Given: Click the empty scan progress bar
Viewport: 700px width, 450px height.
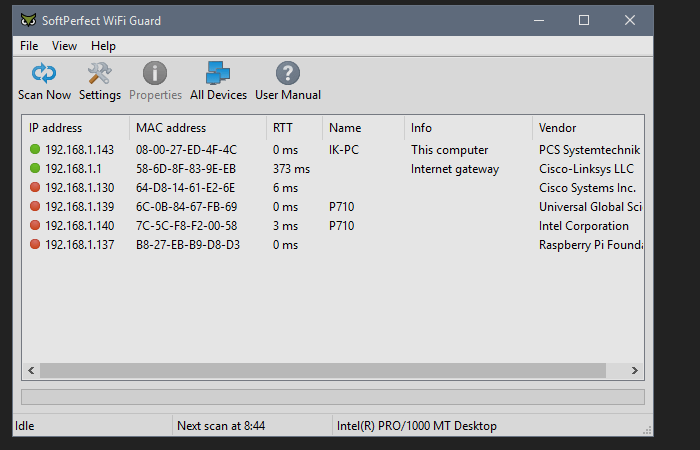Looking at the screenshot, I should coord(333,397).
